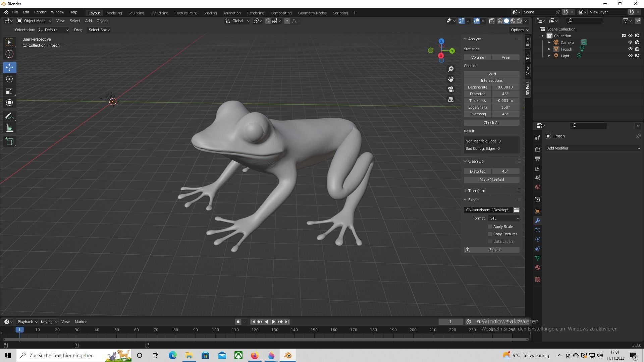This screenshot has width=644, height=362.
Task: Open Particles properties tab icon
Action: [538, 230]
